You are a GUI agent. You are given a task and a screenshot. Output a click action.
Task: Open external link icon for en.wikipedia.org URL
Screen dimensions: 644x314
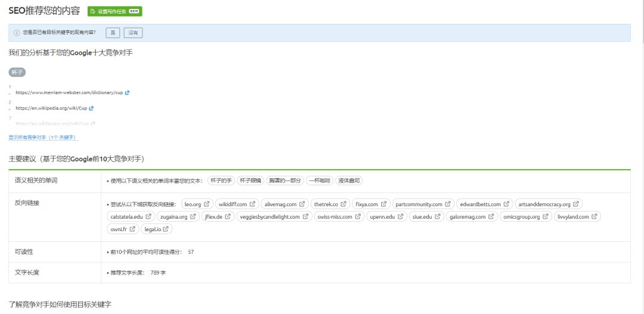pyautogui.click(x=91, y=108)
